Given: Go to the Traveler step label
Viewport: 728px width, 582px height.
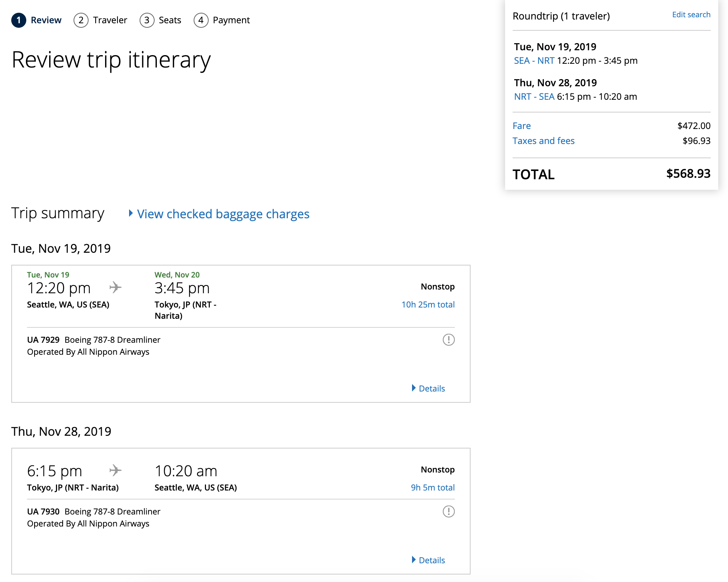Looking at the screenshot, I should (110, 20).
